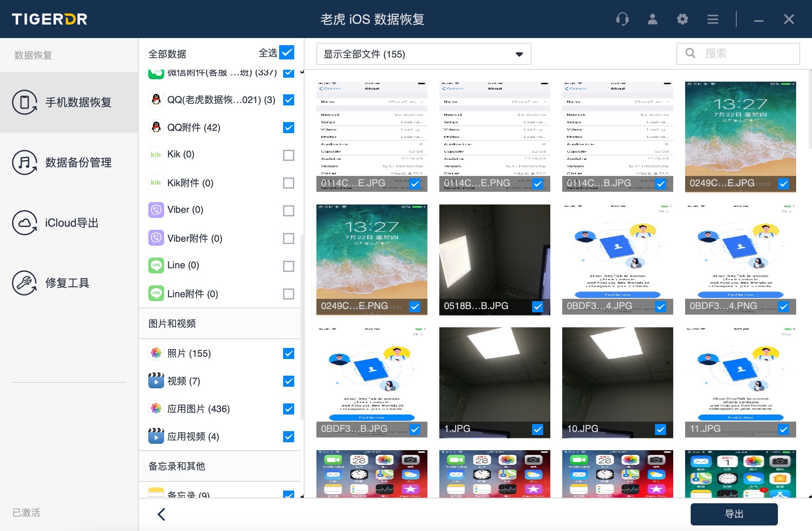
Task: Toggle the checkbox on the 0518B...B.JPG thumbnail
Action: click(x=538, y=306)
